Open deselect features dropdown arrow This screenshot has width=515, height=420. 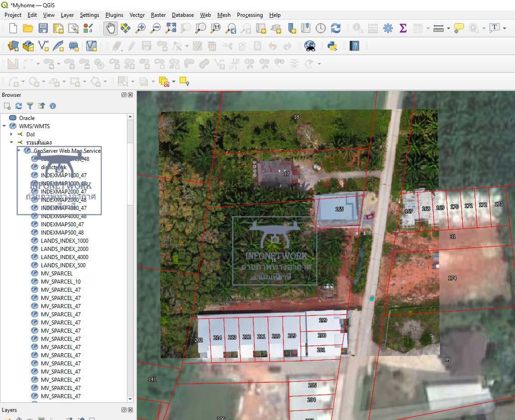(174, 81)
